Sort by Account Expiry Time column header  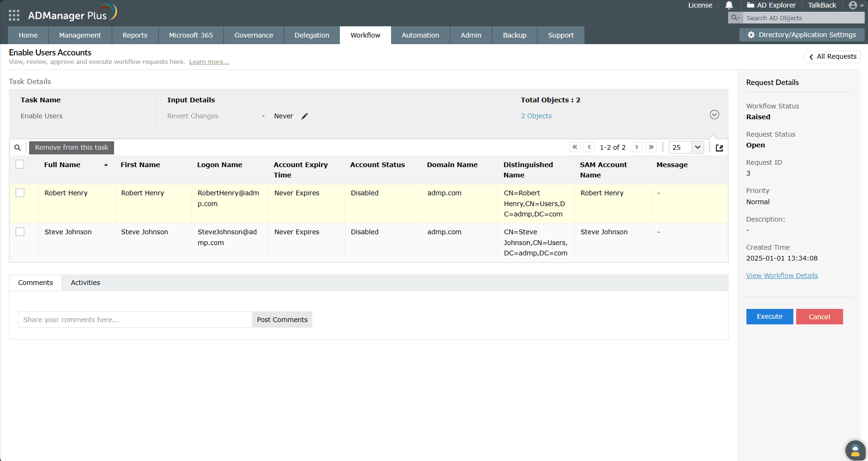(301, 170)
